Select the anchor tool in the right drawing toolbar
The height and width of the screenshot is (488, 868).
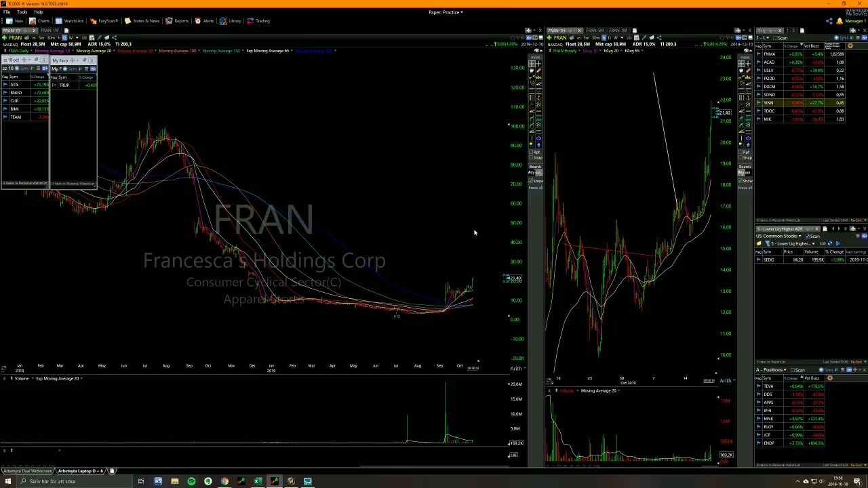pyautogui.click(x=748, y=97)
